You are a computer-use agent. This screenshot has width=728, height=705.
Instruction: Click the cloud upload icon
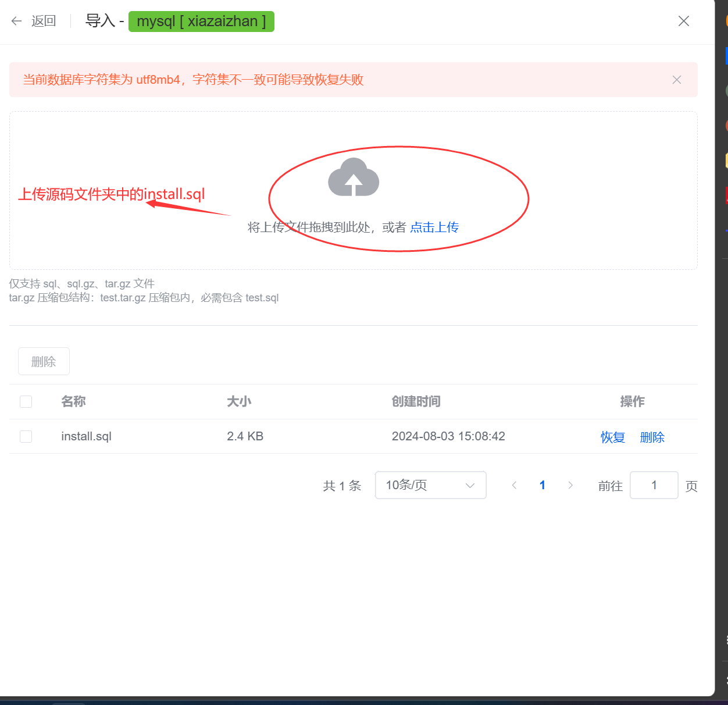pyautogui.click(x=354, y=177)
